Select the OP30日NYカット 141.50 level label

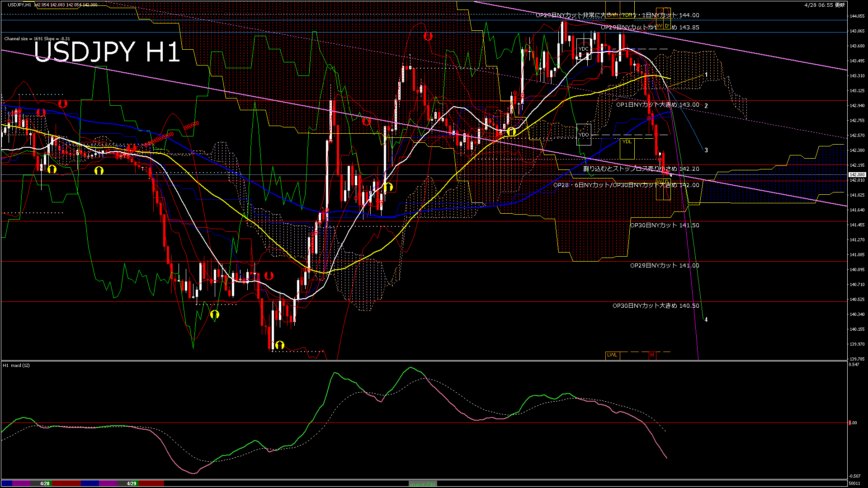[665, 225]
